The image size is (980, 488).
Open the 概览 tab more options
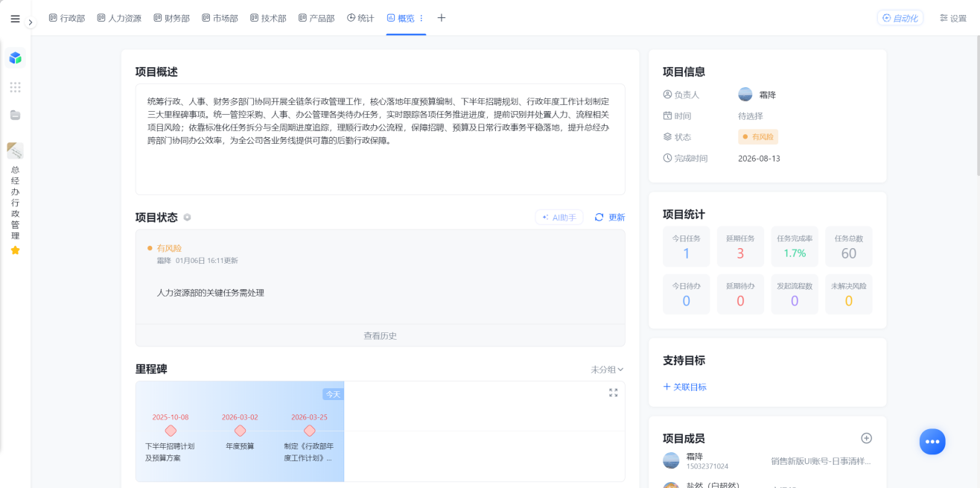tap(421, 18)
